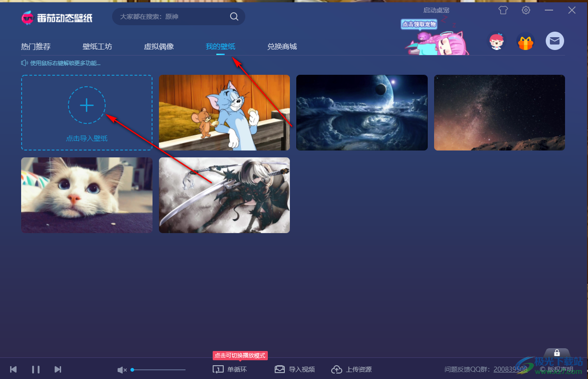The image size is (588, 379).
Task: Switch to 壁纸工坊 tab
Action: click(x=97, y=46)
